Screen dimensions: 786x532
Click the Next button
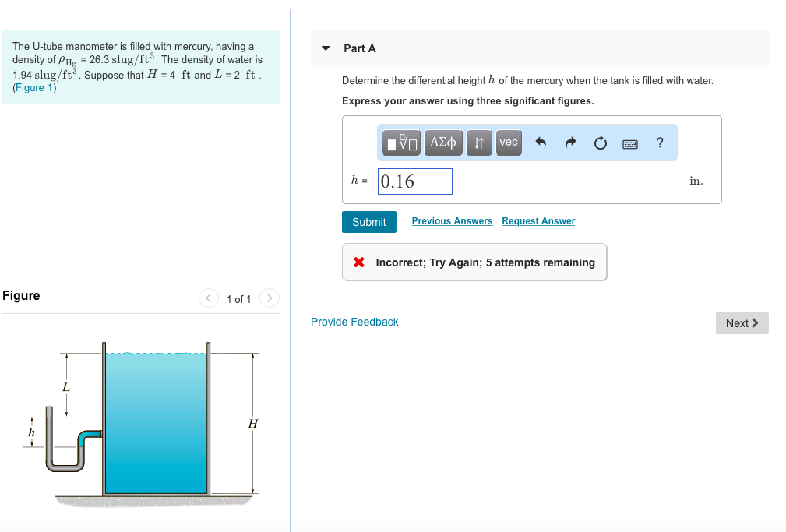coord(741,323)
